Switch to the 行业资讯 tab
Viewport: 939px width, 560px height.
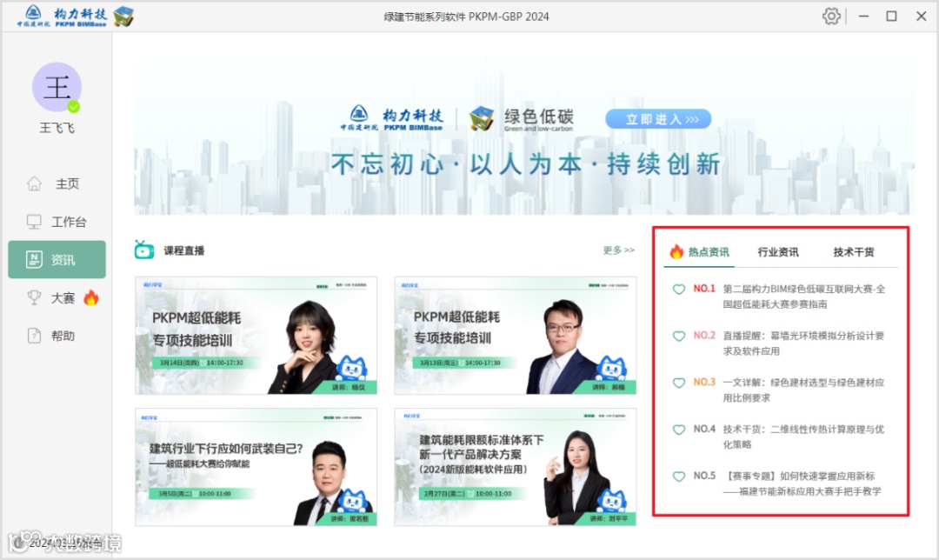click(x=778, y=252)
